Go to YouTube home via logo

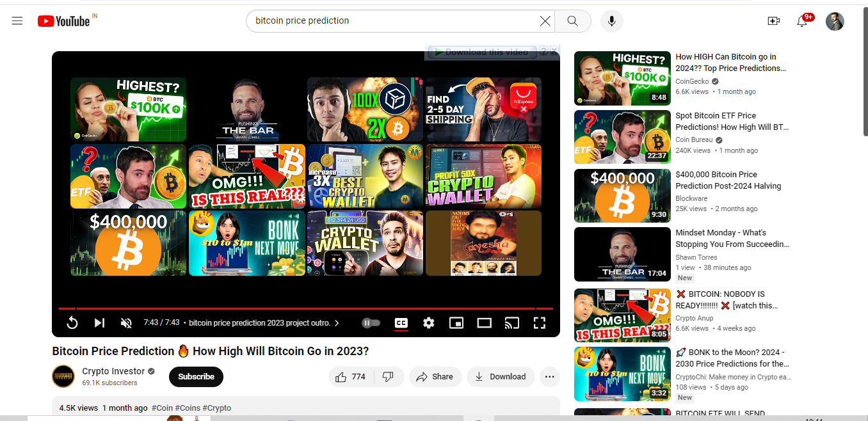(x=64, y=21)
